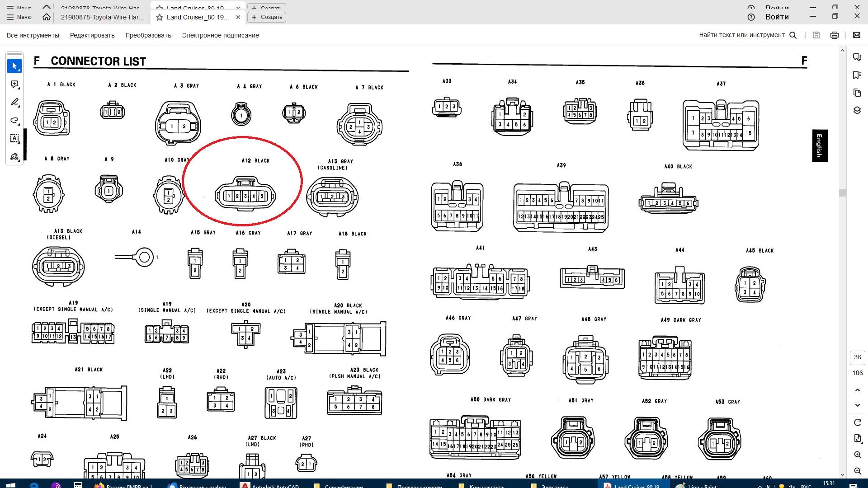This screenshot has width=868, height=488.
Task: Open the layers panel icon
Action: tap(857, 111)
